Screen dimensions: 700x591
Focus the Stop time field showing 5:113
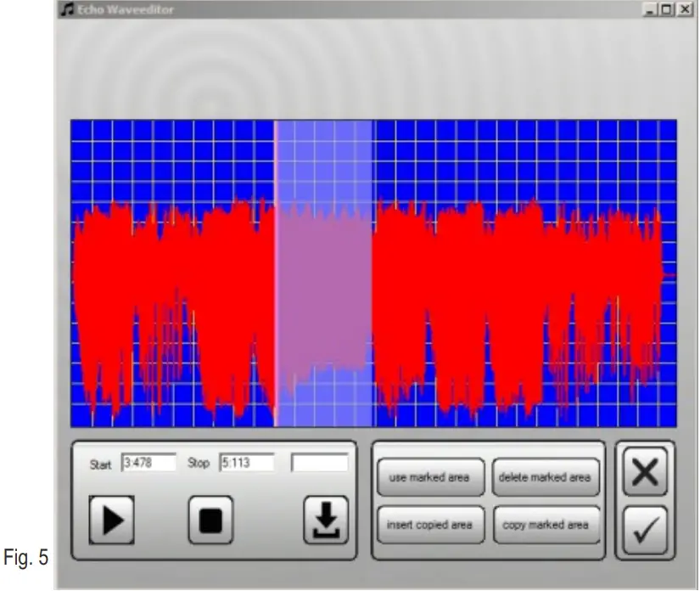coord(247,462)
